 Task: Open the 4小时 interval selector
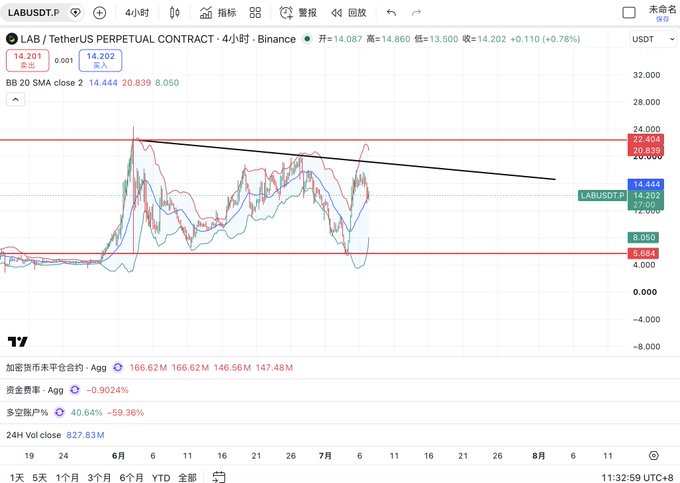pyautogui.click(x=137, y=13)
